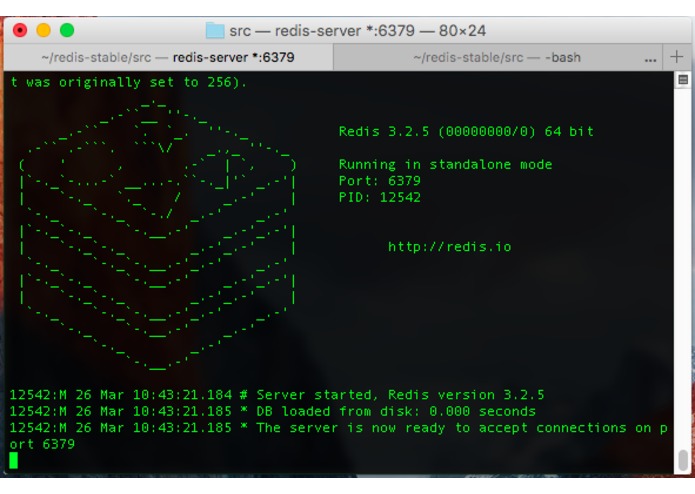The height and width of the screenshot is (494, 695).
Task: Maximize the Terminal window with the green button
Action: [67, 31]
